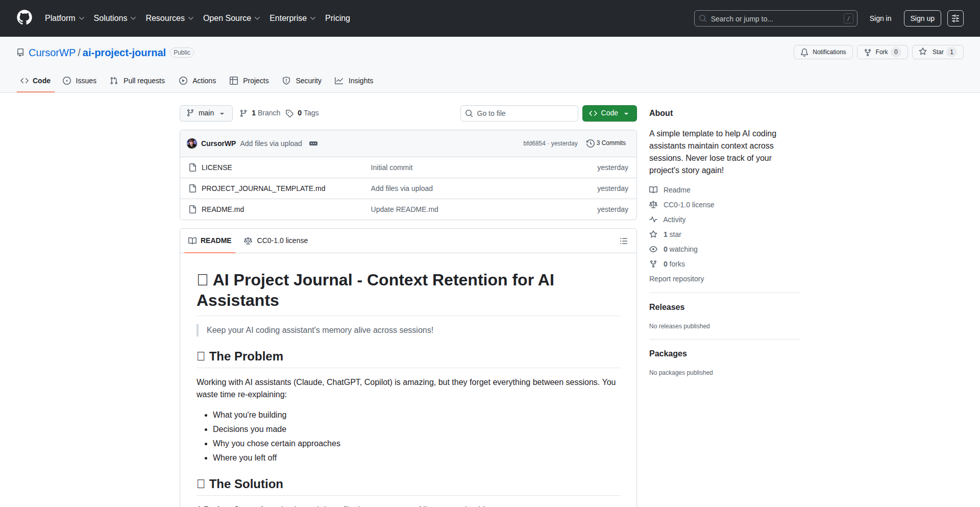Click the Sign up button

point(922,18)
